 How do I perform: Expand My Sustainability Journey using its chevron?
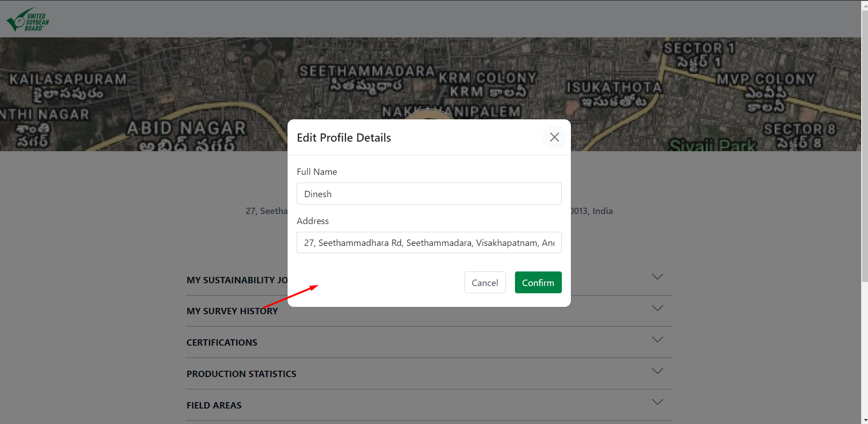[657, 277]
